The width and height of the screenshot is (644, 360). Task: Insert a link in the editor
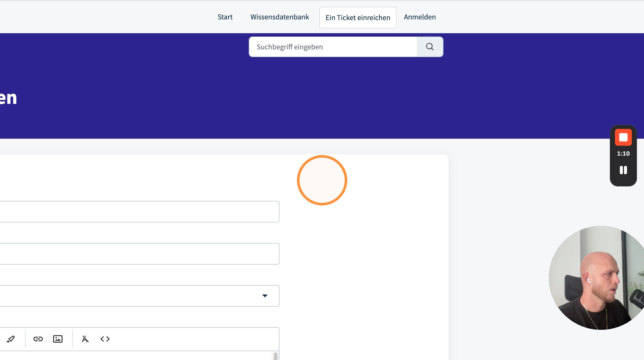(38, 339)
